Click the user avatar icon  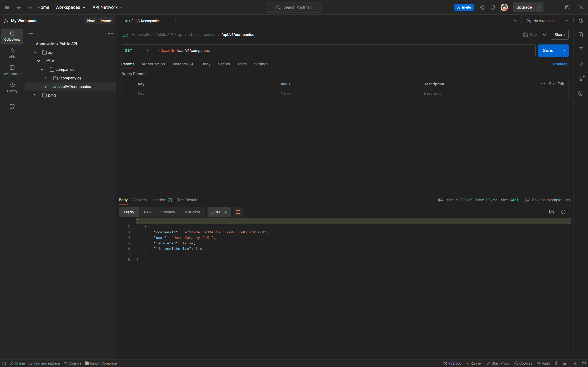tap(504, 7)
